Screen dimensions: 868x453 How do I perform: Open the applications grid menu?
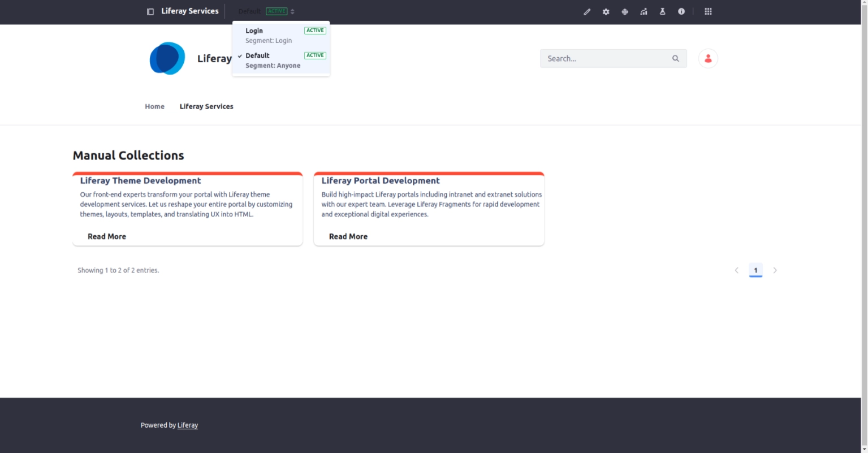708,11
